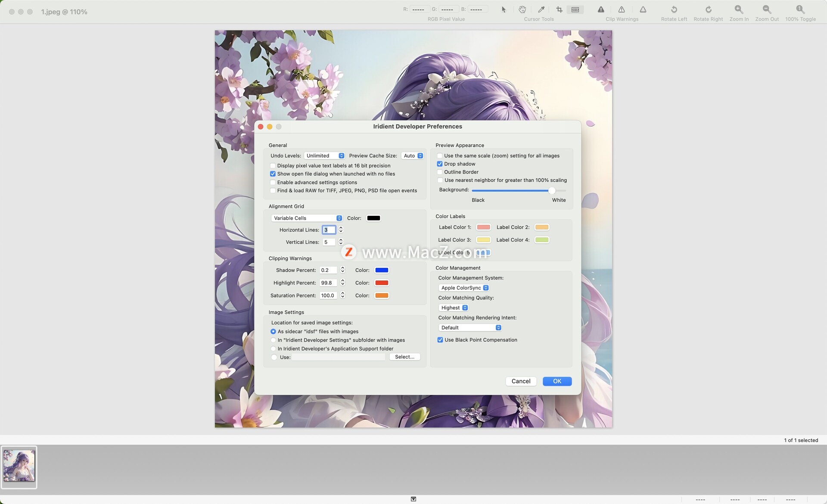Viewport: 827px width, 504px height.
Task: Click the alignment grid black color swatch
Action: [373, 218]
